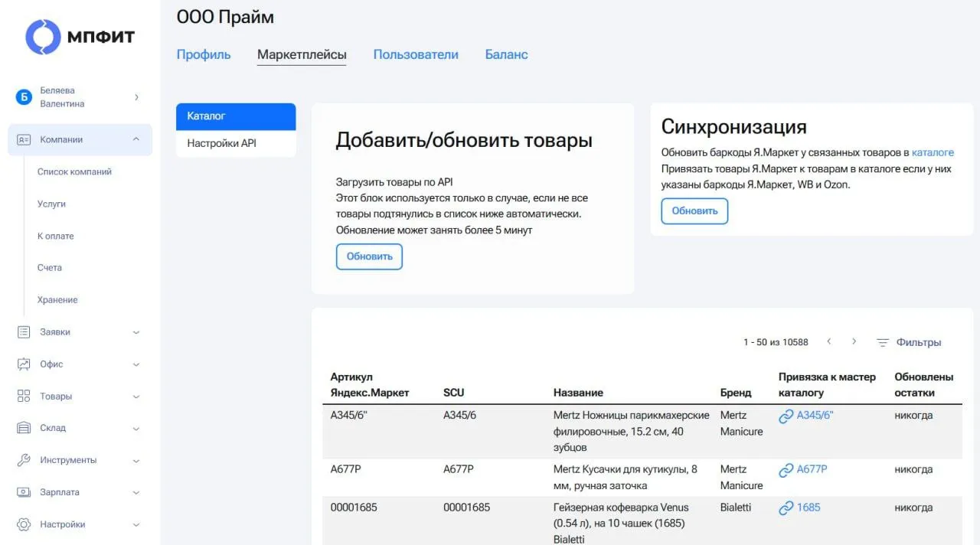Open Список компаний in sidebar

74,171
